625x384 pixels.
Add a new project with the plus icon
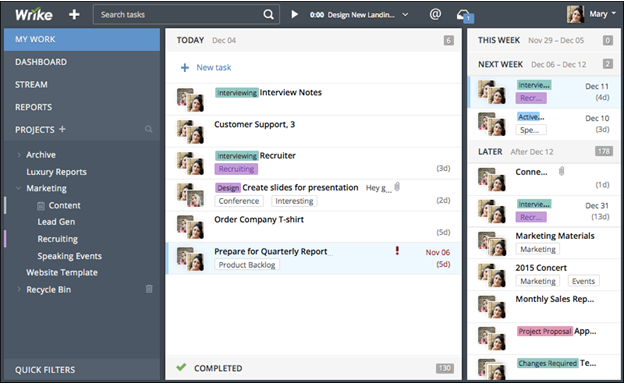tap(62, 129)
